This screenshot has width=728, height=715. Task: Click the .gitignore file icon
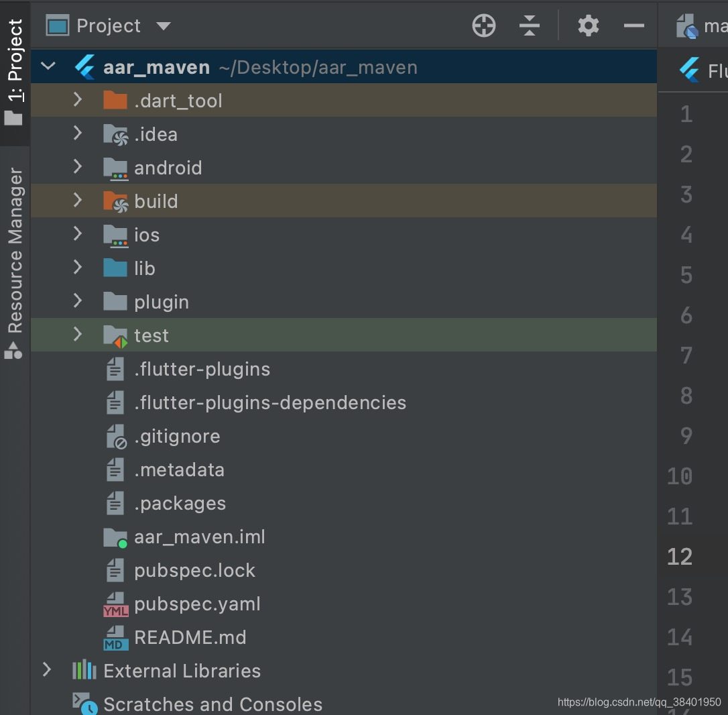(x=116, y=436)
